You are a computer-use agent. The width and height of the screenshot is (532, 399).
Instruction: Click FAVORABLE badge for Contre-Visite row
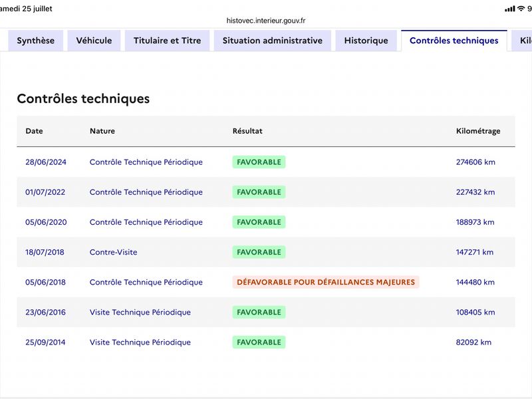(x=259, y=252)
